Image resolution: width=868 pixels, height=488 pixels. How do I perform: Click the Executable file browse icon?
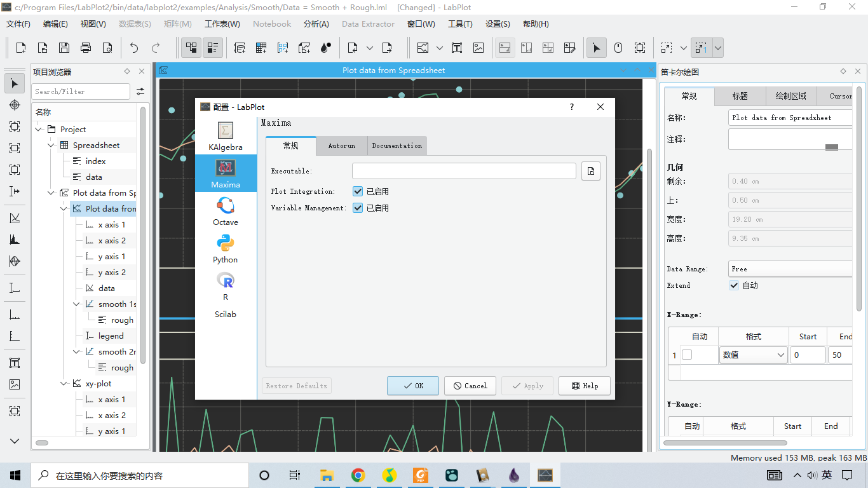pos(590,171)
